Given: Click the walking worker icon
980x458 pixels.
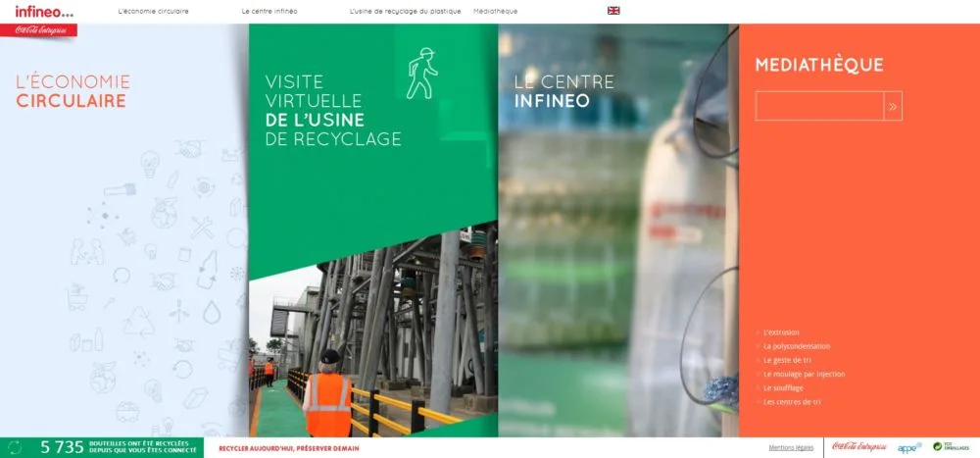Looking at the screenshot, I should (x=421, y=74).
